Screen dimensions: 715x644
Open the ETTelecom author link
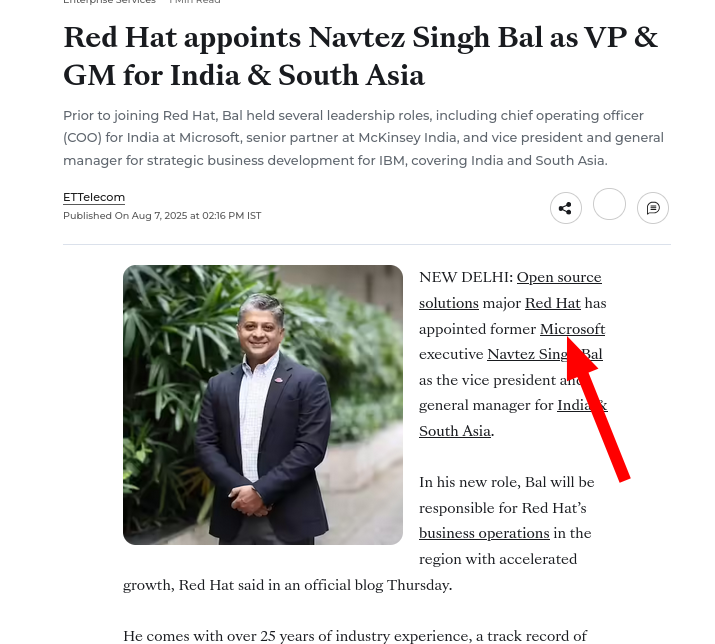click(94, 197)
